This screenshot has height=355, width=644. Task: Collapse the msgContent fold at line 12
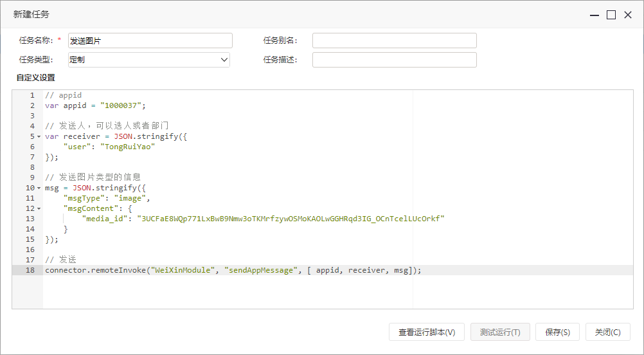(x=39, y=208)
